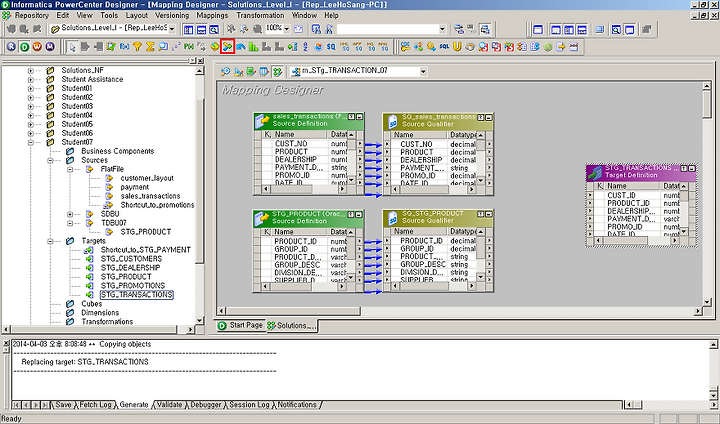The image size is (720, 424).
Task: Activate Mapping Designer workspace tool
Action: (277, 72)
